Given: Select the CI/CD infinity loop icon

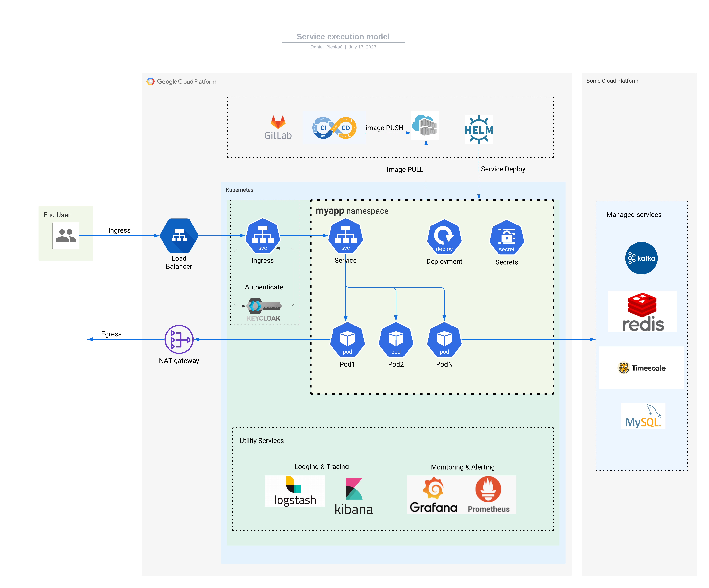Looking at the screenshot, I should 334,128.
